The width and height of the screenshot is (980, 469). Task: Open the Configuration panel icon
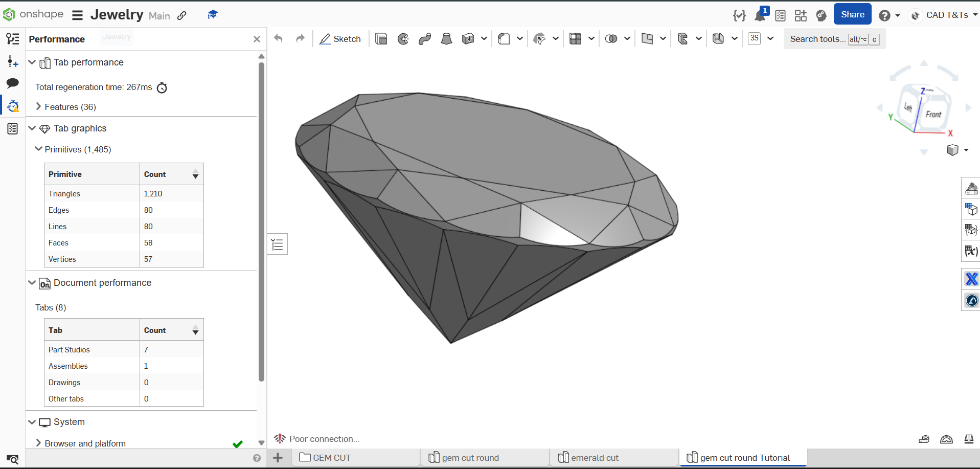(x=971, y=209)
